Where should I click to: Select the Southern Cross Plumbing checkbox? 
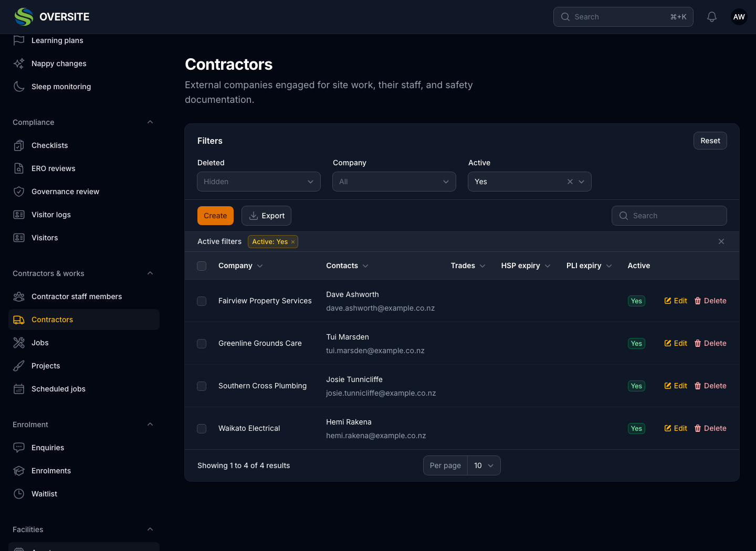(x=202, y=386)
